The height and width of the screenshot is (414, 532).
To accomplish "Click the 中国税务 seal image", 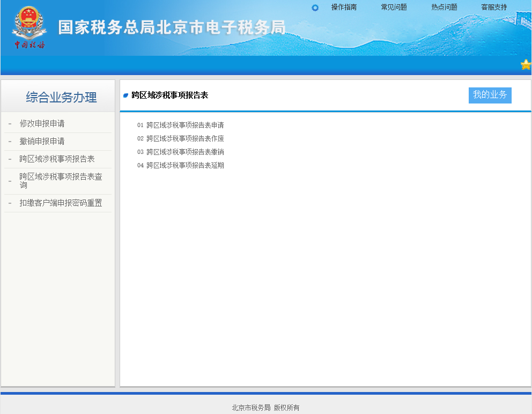I will pyautogui.click(x=29, y=45).
